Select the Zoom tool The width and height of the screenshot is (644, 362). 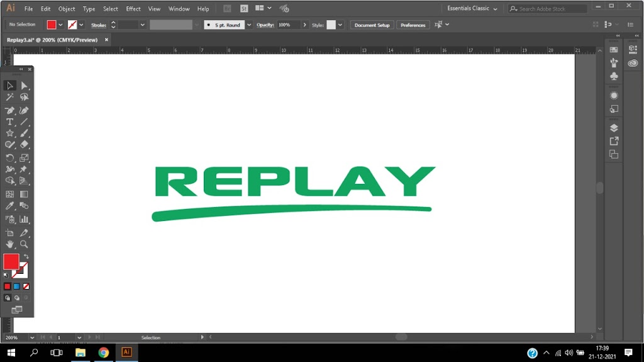tap(25, 244)
